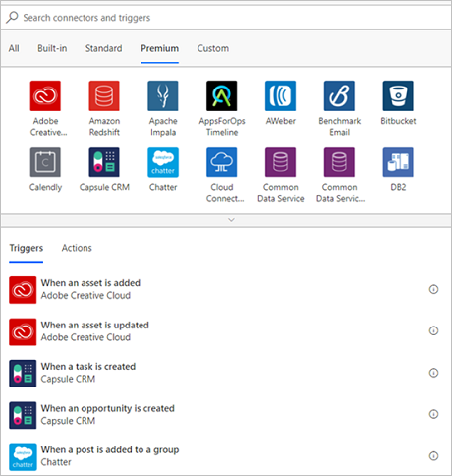Viewport: 452px width, 476px height.
Task: Select the DB2 connector
Action: coord(398,162)
